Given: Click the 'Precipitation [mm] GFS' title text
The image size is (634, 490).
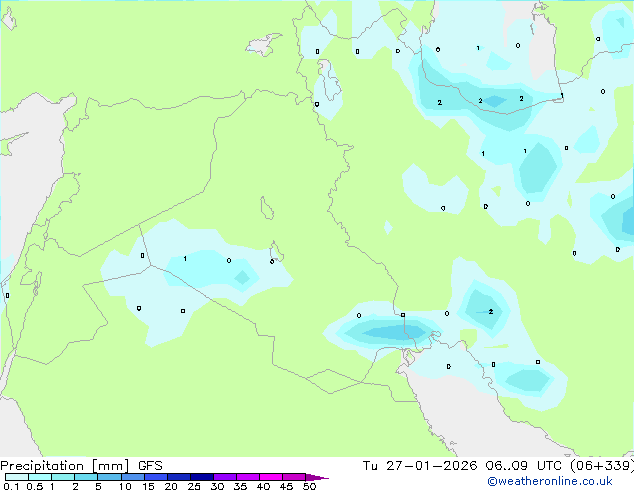Looking at the screenshot, I should pos(82,466).
